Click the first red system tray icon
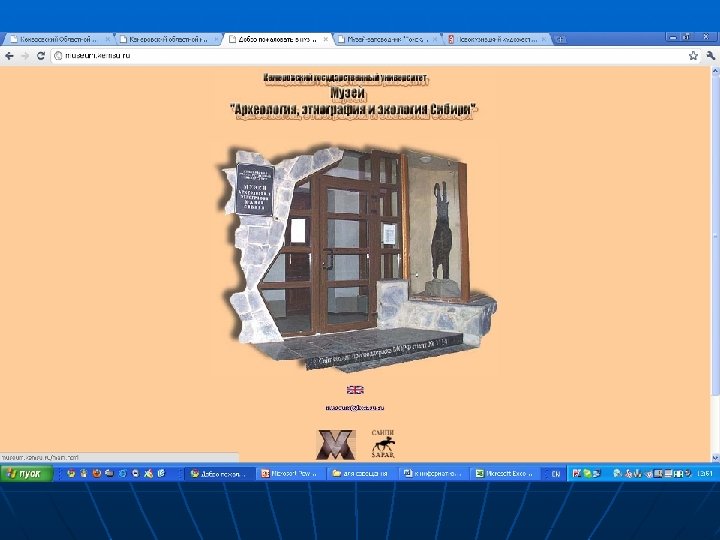This screenshot has height=540, width=720. (576, 473)
